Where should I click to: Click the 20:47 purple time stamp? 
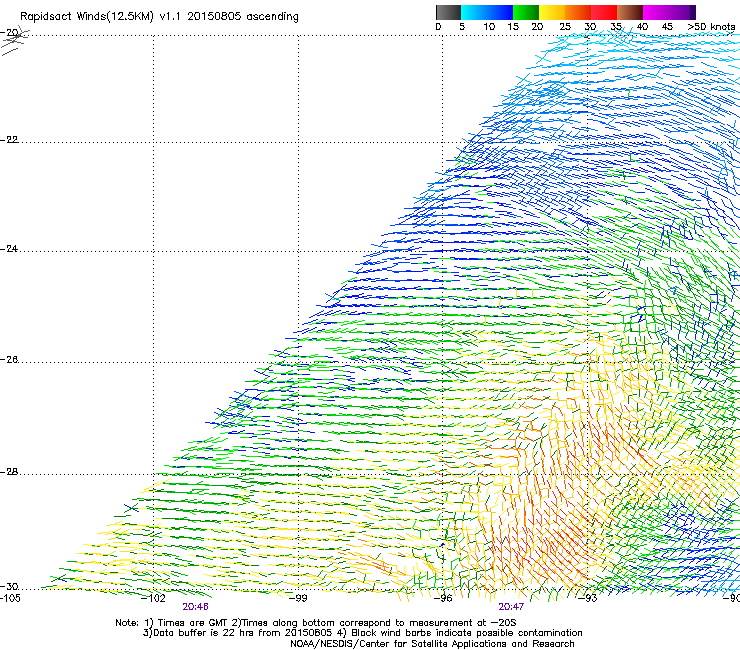(x=511, y=607)
